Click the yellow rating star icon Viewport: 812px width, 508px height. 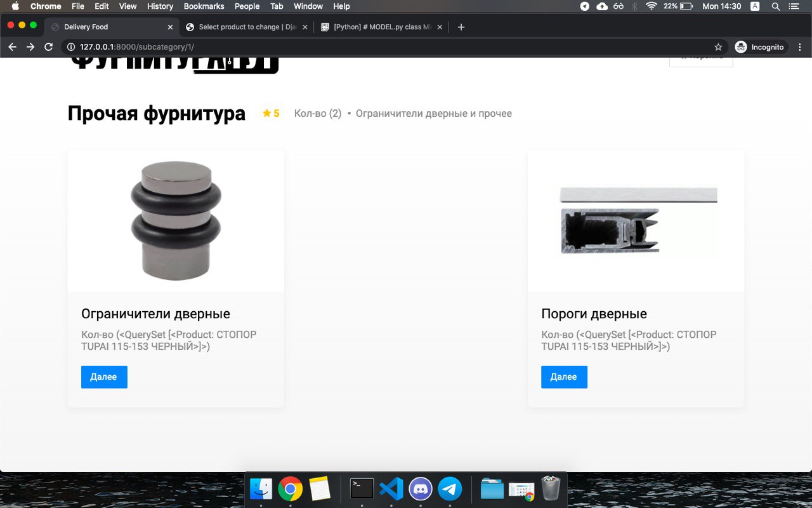tap(266, 113)
